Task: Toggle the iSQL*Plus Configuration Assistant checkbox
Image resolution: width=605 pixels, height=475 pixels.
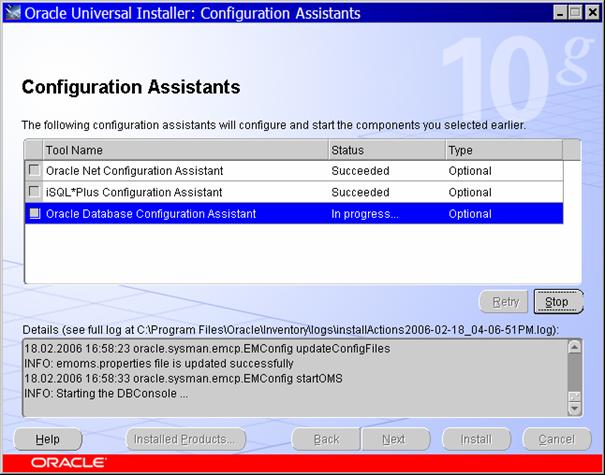Action: coord(35,192)
